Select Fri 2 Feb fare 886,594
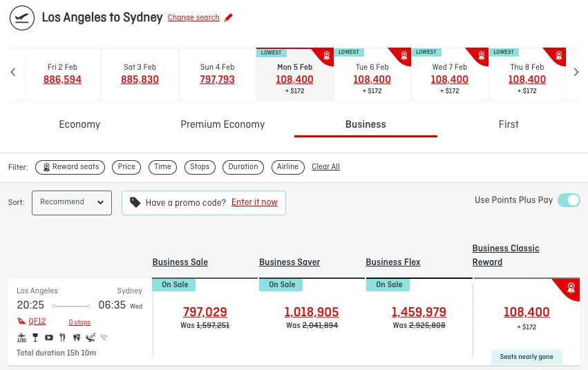The width and height of the screenshot is (588, 370). click(62, 79)
